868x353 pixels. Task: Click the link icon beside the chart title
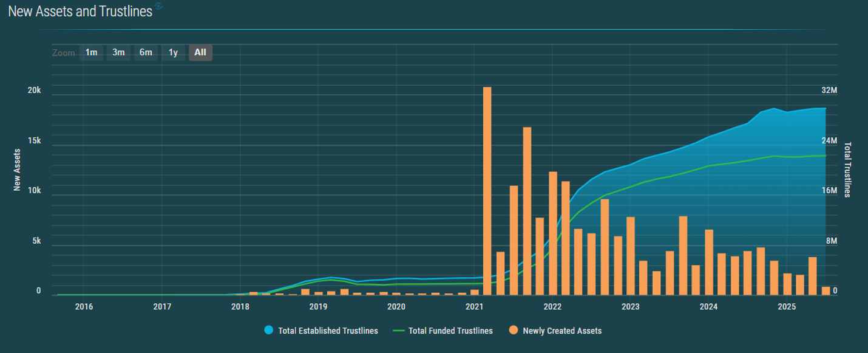click(x=159, y=7)
